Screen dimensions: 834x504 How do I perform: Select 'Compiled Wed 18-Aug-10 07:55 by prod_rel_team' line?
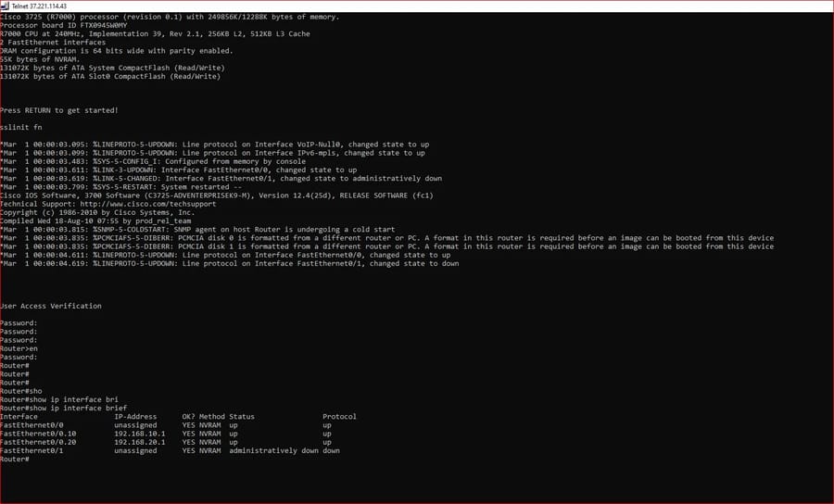(95, 221)
